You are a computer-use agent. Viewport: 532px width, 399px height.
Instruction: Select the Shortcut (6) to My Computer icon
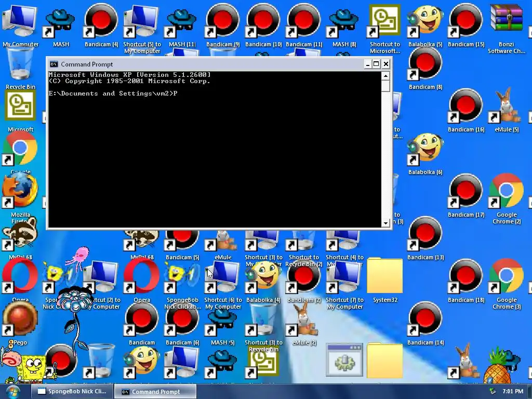pos(223,277)
